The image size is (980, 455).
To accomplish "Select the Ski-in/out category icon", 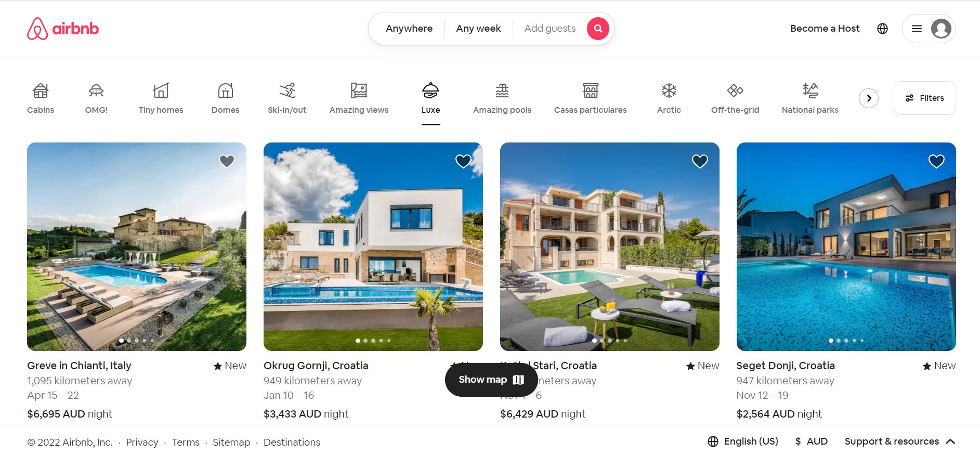I will click(x=287, y=91).
